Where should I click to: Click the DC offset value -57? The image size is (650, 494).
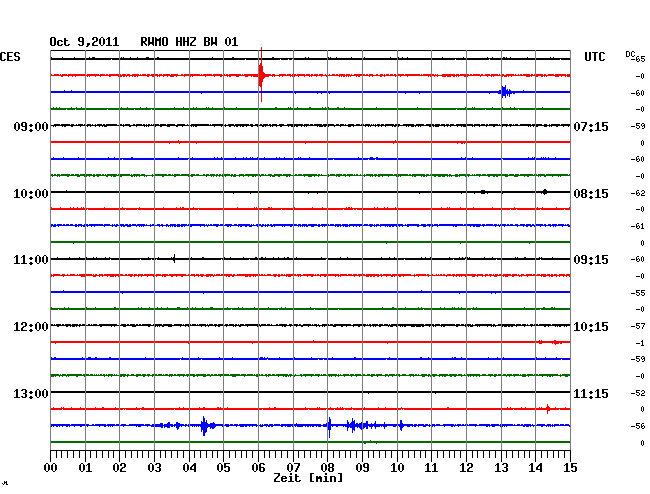click(x=638, y=326)
